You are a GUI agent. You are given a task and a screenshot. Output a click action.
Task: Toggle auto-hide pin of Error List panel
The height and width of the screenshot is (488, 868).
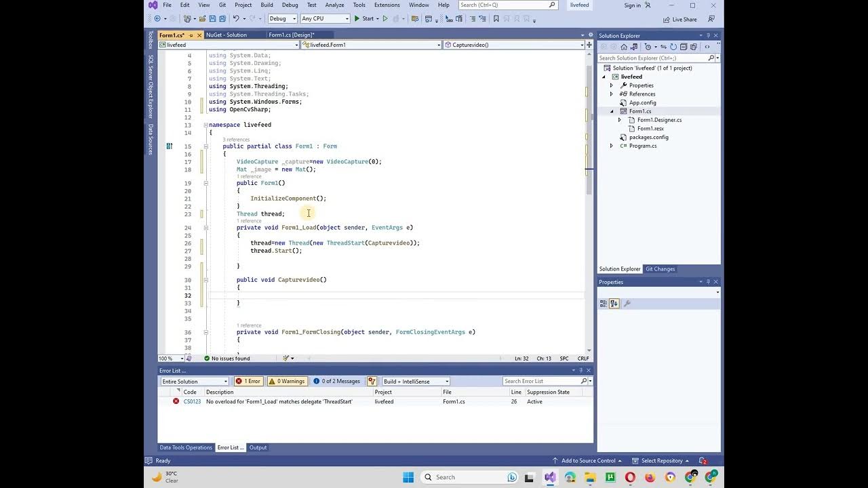(x=580, y=371)
